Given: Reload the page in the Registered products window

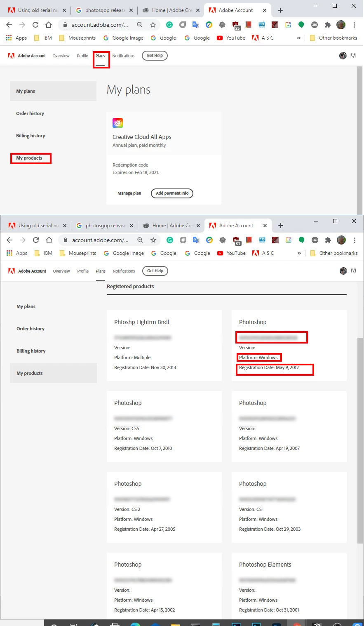Looking at the screenshot, I should click(x=36, y=240).
